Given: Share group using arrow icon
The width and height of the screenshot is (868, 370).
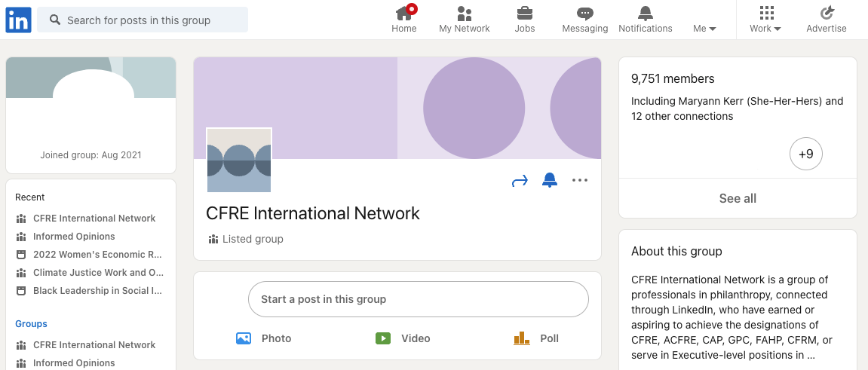Looking at the screenshot, I should [520, 181].
